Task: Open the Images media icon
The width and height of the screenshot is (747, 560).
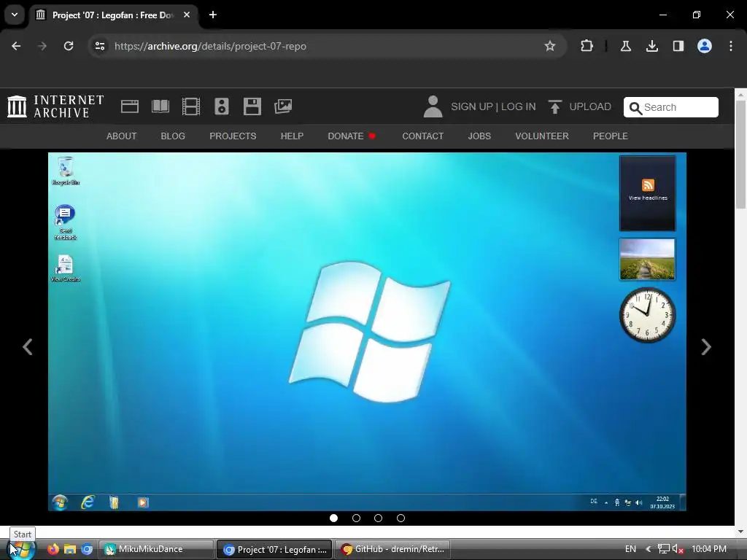Action: [x=283, y=106]
